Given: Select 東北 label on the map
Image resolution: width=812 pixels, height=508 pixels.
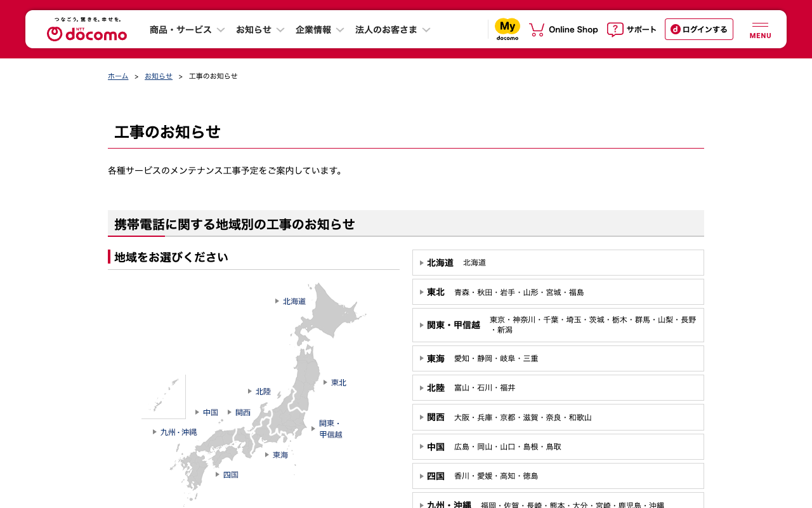Looking at the screenshot, I should coord(338,383).
